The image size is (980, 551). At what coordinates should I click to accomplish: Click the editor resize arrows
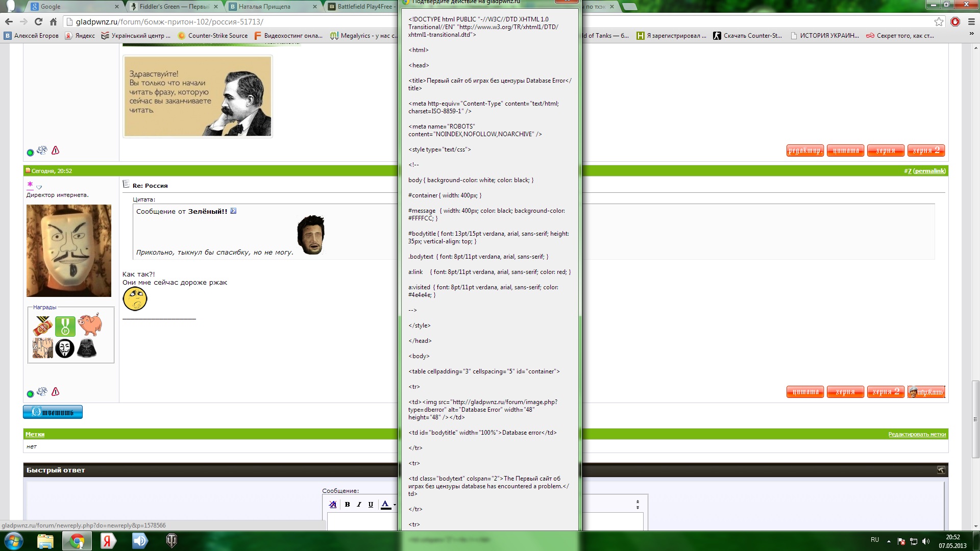click(x=638, y=505)
